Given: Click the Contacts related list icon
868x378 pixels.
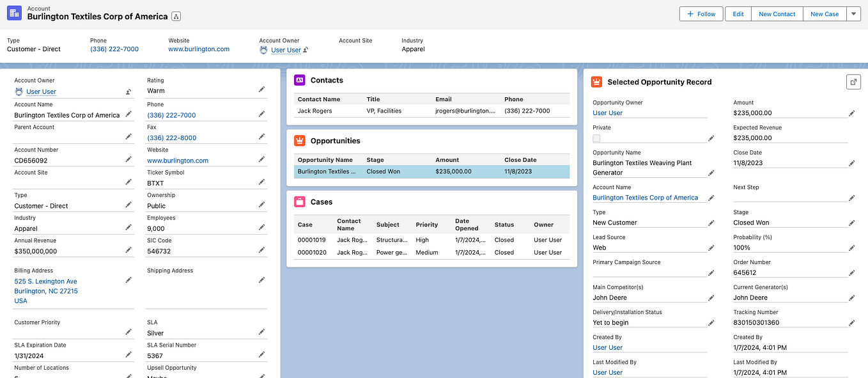Looking at the screenshot, I should 299,80.
